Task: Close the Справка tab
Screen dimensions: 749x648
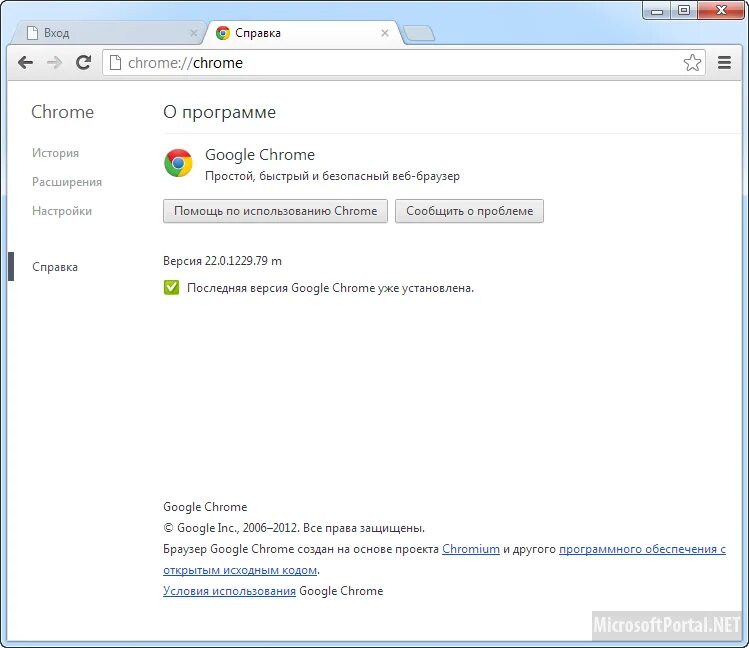Action: (x=385, y=33)
